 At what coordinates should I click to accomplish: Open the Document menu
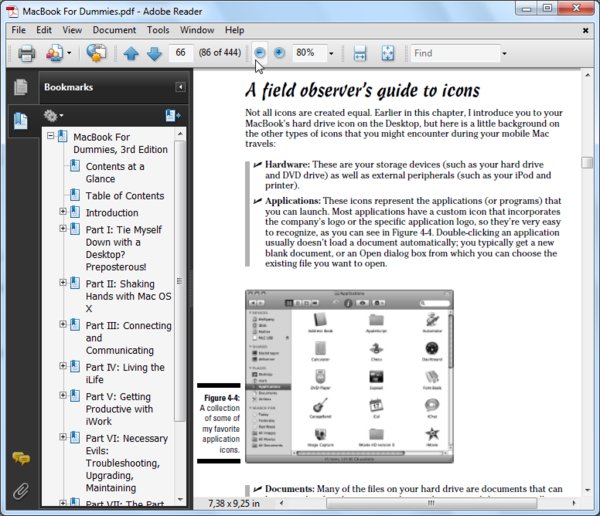coord(114,30)
